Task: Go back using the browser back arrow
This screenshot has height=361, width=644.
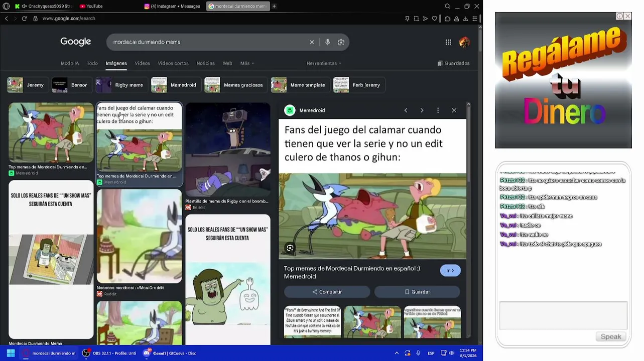Action: click(7, 19)
